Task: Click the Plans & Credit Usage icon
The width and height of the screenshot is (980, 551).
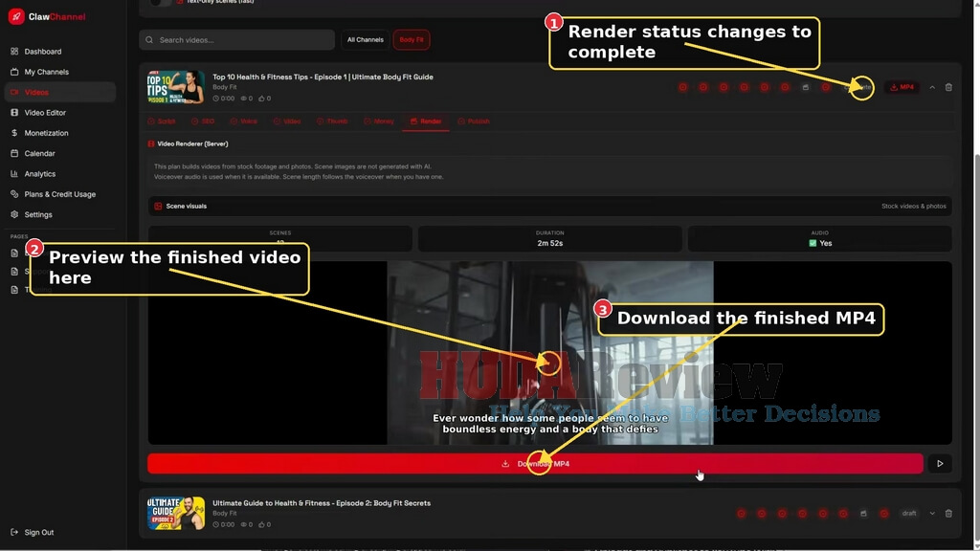Action: [x=14, y=194]
